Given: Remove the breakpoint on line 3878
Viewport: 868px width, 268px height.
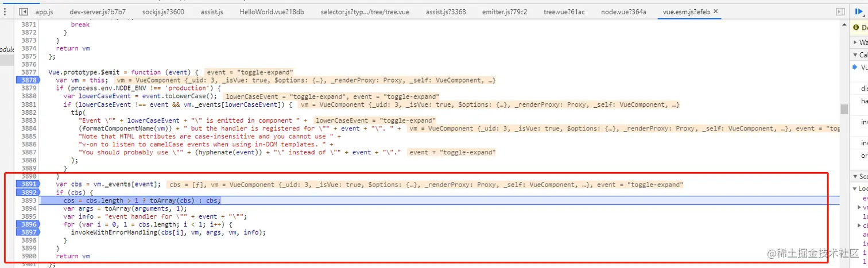Looking at the screenshot, I should pos(29,80).
